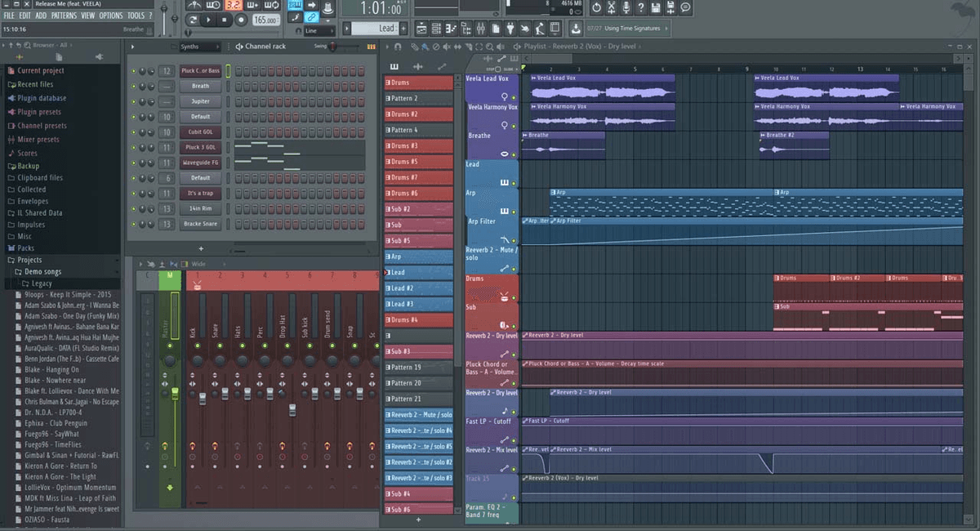Open the Line snap mode dropdown
The width and height of the screenshot is (980, 531).
click(x=319, y=31)
